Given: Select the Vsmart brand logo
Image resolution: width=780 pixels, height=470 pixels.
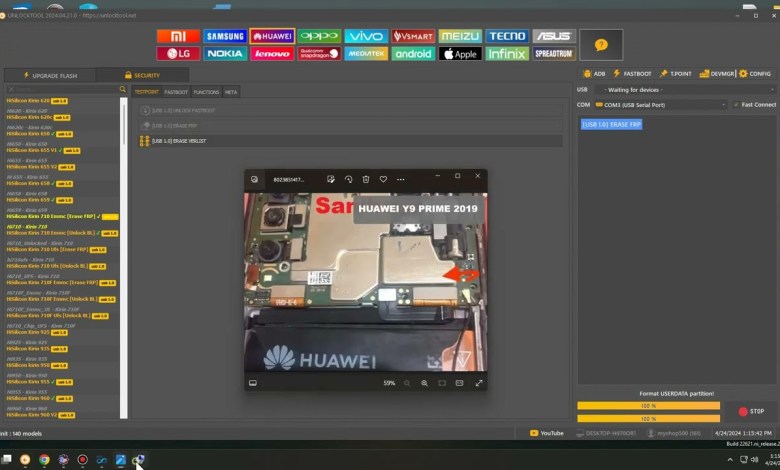Looking at the screenshot, I should coord(413,36).
